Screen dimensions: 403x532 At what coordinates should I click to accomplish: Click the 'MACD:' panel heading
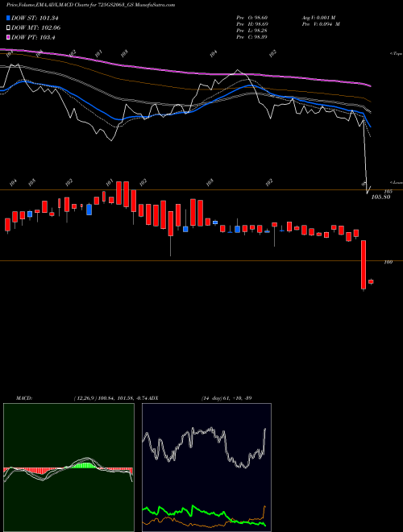[x=24, y=398]
